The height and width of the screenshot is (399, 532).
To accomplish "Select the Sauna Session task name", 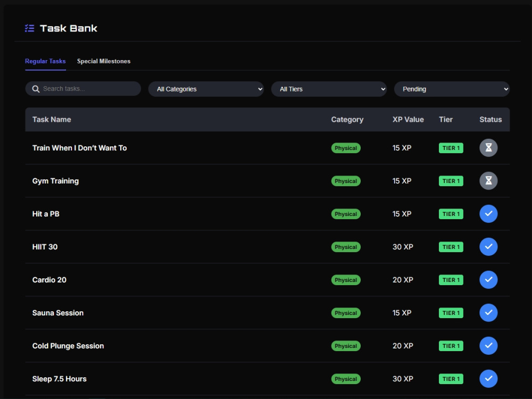I will coord(57,312).
